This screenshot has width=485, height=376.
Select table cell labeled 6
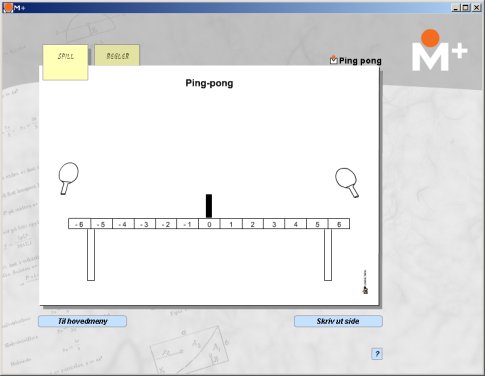click(x=339, y=224)
